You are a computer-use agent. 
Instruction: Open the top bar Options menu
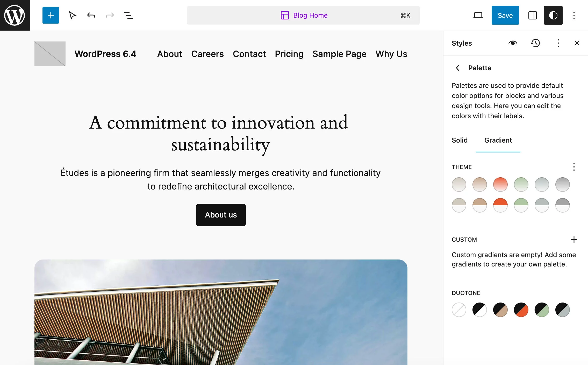point(574,15)
